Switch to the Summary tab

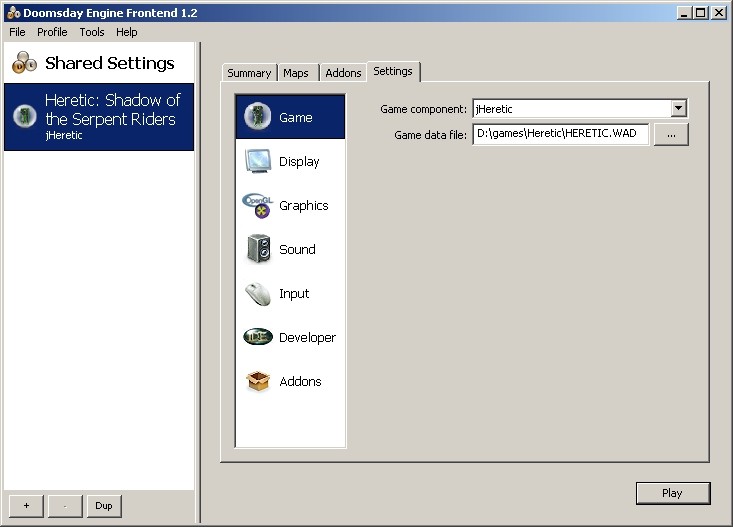click(249, 73)
